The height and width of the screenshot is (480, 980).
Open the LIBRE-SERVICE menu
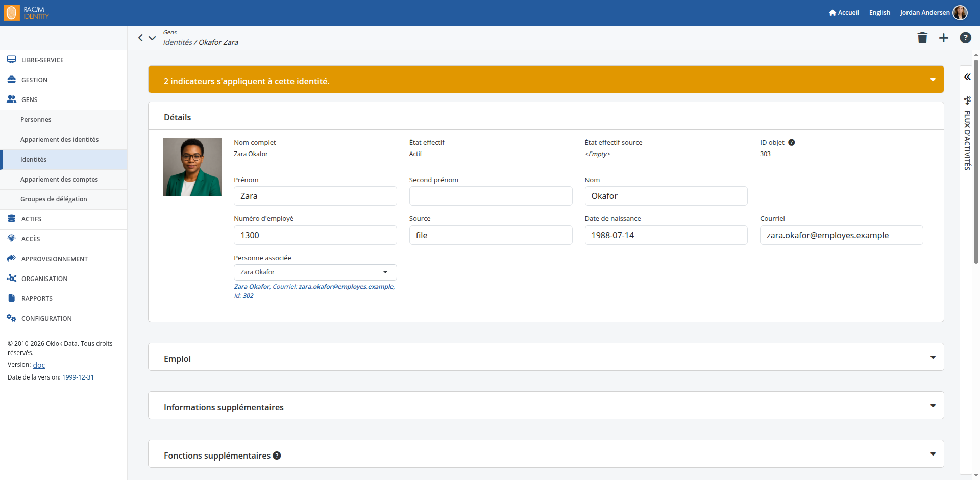tap(63, 60)
